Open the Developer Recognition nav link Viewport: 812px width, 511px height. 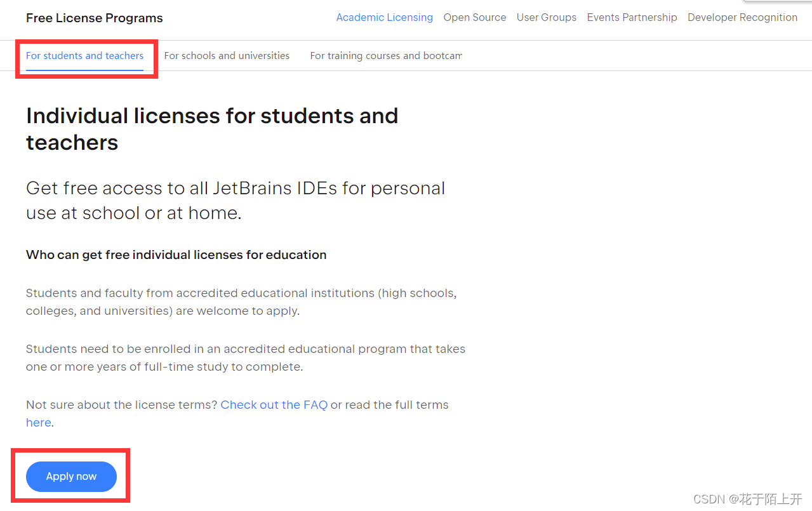[742, 18]
